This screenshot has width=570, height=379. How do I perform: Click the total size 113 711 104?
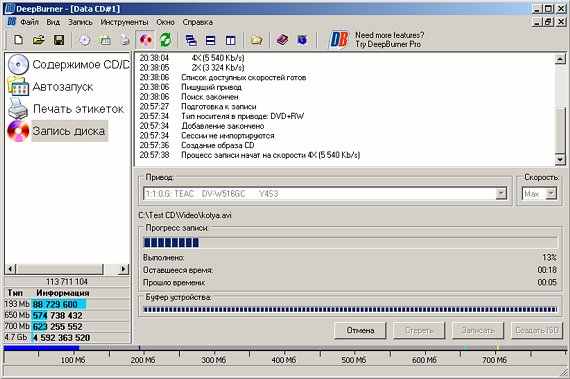67,281
